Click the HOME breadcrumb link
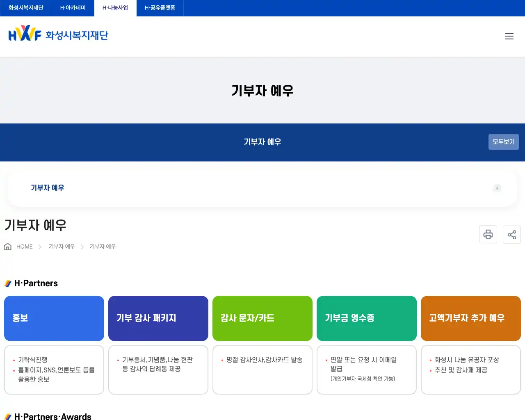This screenshot has width=525, height=420. pyautogui.click(x=24, y=247)
